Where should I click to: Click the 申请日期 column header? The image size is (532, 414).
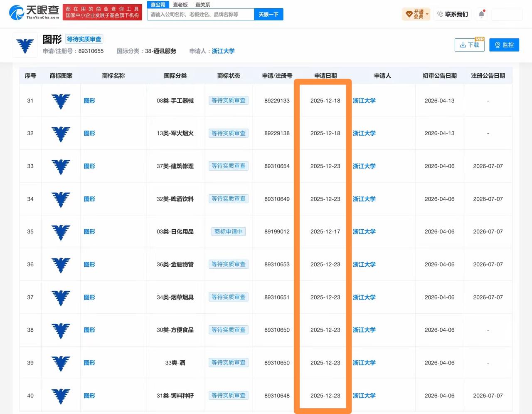(325, 76)
